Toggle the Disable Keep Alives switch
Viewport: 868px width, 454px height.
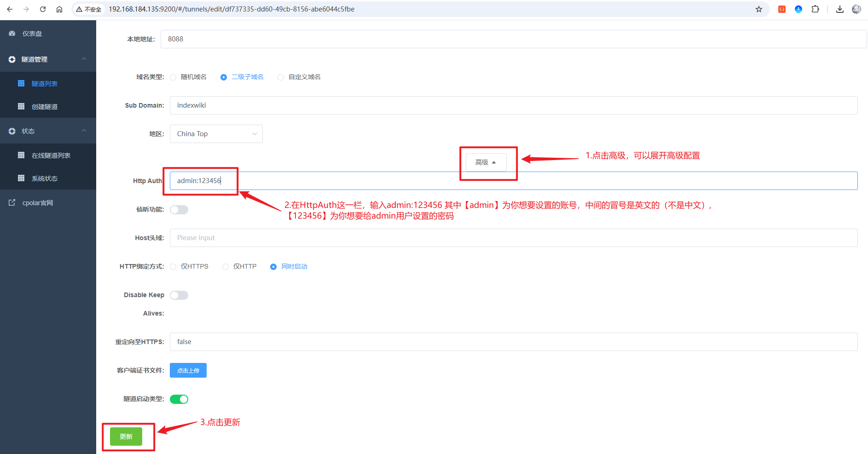pos(179,295)
